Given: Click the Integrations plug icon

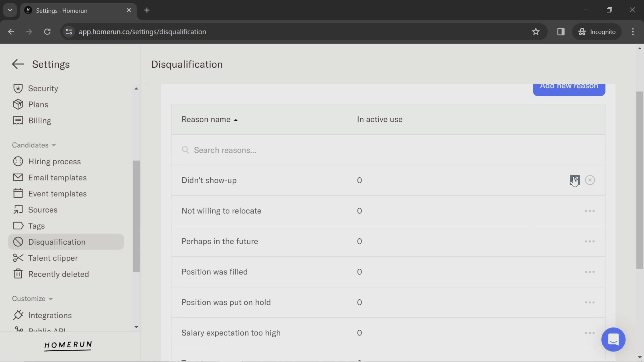Looking at the screenshot, I should click(18, 315).
